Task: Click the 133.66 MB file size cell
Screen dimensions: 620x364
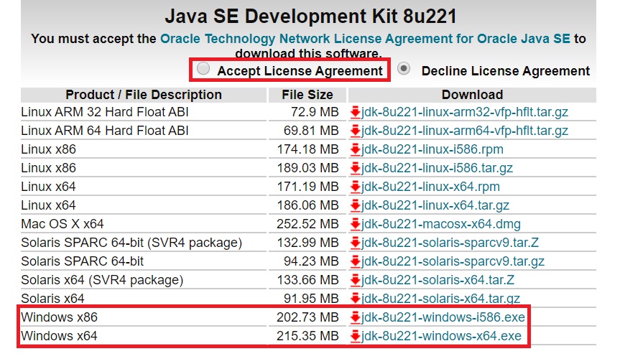Action: click(307, 280)
